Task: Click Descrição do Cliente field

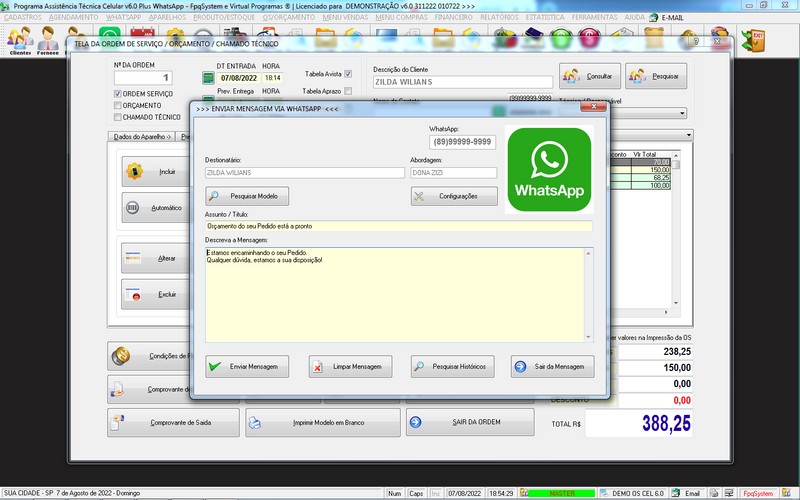Action: 463,82
